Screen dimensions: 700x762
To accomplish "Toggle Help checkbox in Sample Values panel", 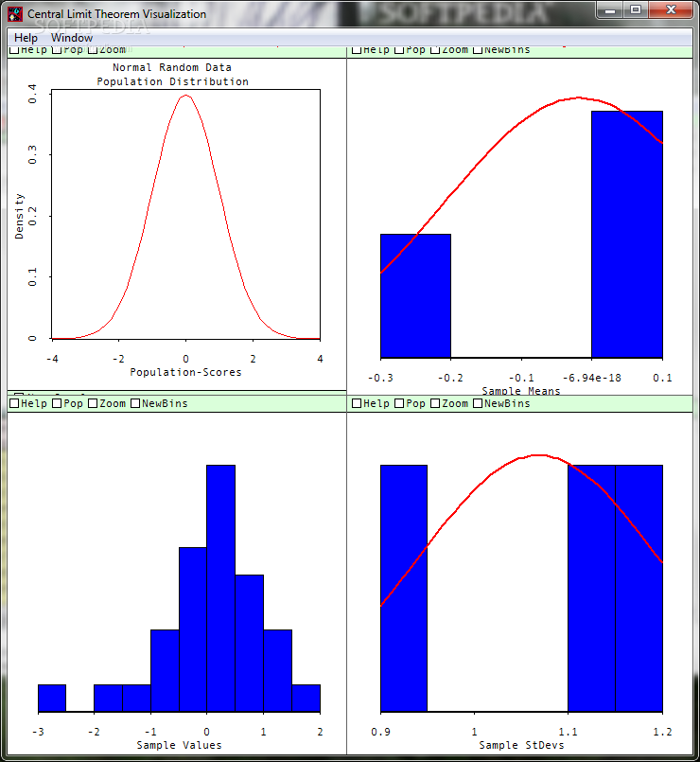I will pyautogui.click(x=14, y=403).
